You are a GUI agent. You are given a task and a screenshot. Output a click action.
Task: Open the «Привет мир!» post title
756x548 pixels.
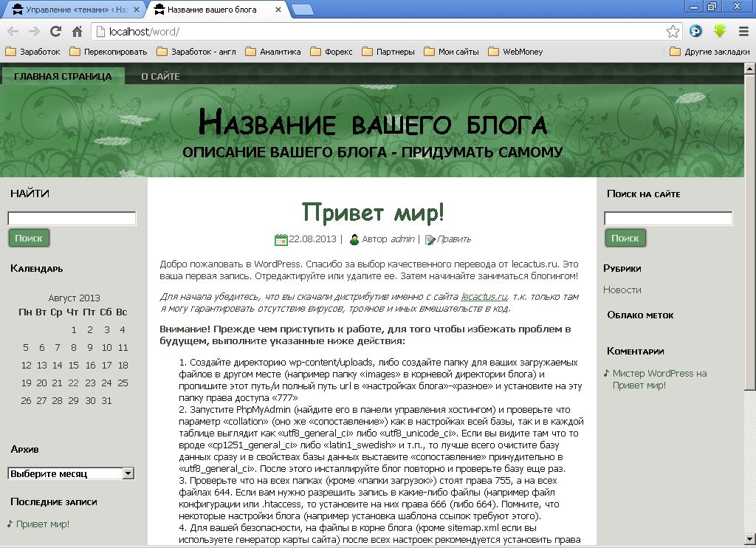(x=373, y=212)
